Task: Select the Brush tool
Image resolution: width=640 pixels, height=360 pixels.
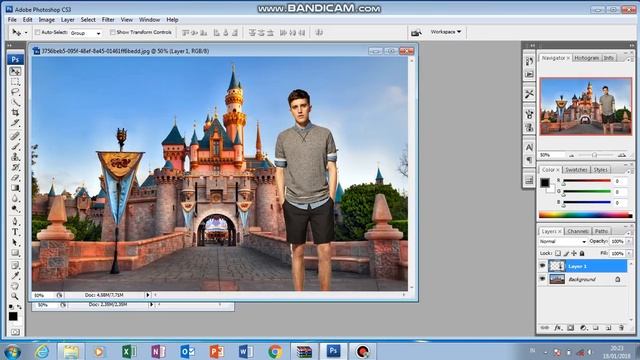Action: 15,146
